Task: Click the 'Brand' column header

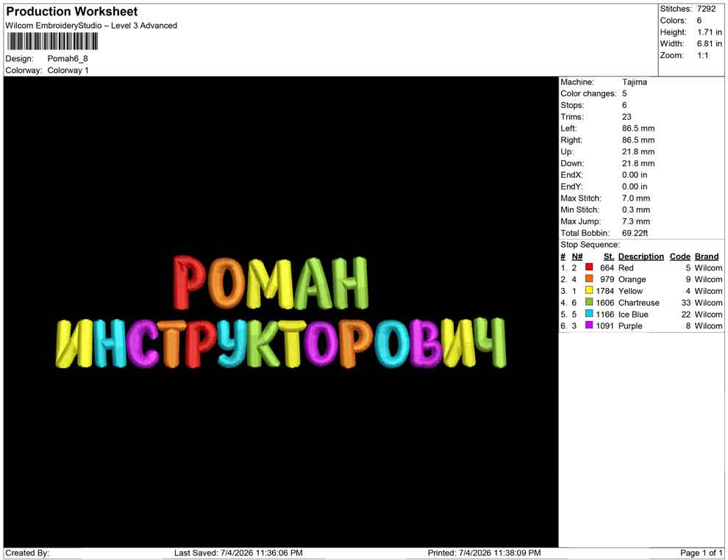Action: [707, 256]
